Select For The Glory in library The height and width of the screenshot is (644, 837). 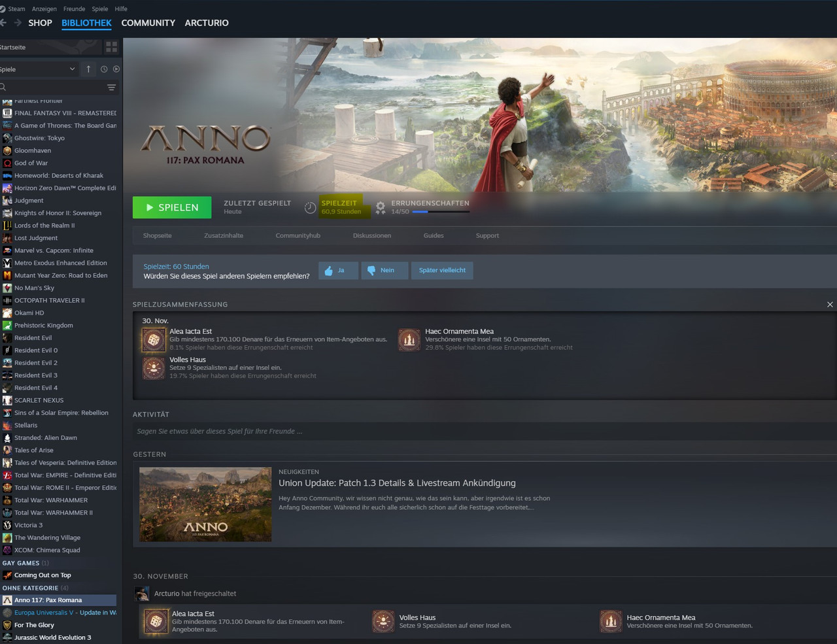click(x=58, y=625)
